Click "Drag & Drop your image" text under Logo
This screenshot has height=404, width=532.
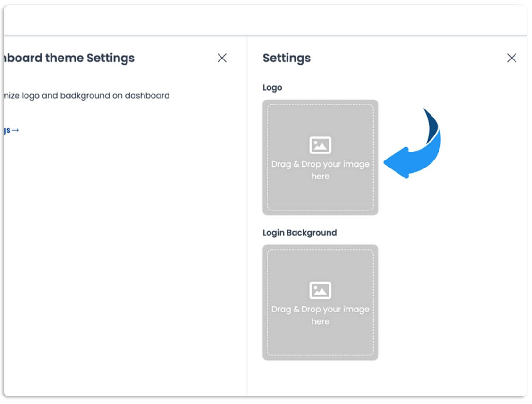click(x=320, y=164)
